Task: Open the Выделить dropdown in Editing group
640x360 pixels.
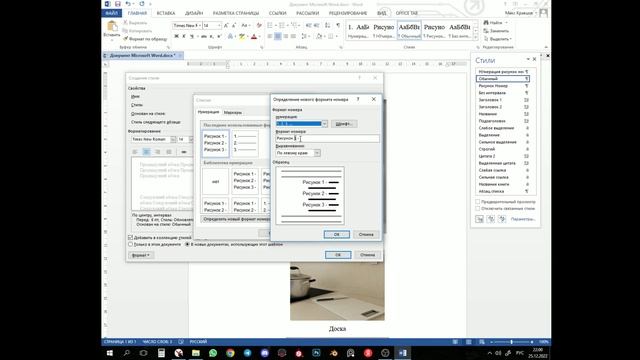Action: tap(498, 39)
